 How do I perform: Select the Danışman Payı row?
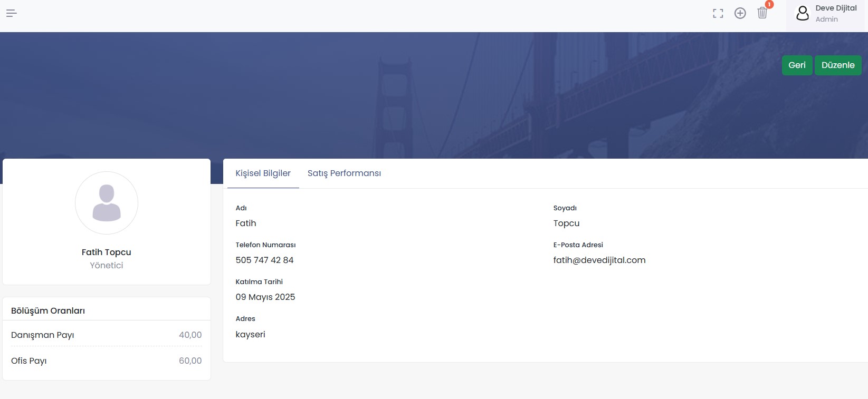(106, 335)
